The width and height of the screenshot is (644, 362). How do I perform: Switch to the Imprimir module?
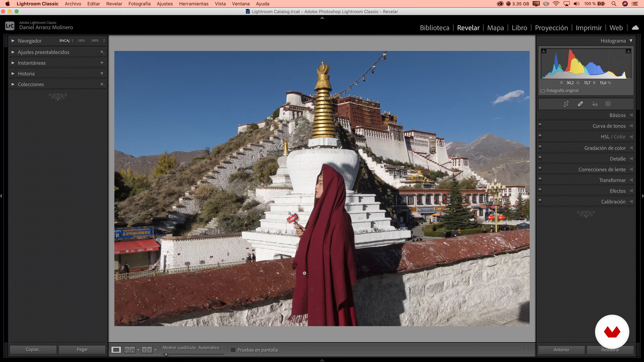[588, 28]
